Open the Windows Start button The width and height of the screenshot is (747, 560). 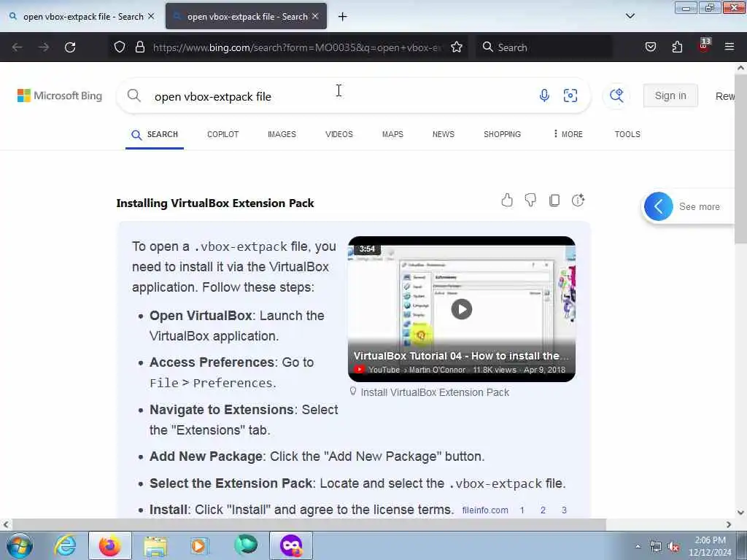[20, 545]
